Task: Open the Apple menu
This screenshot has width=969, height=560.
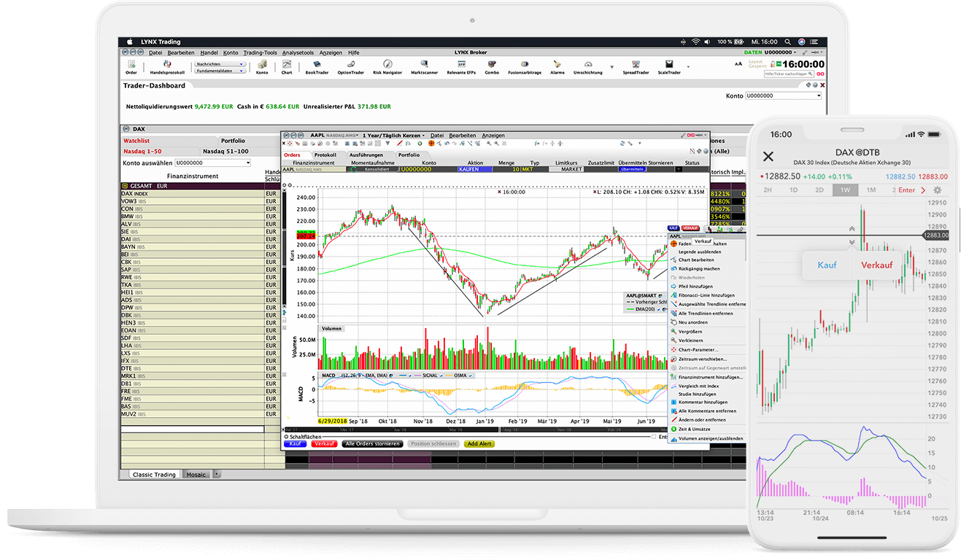Action: point(130,42)
